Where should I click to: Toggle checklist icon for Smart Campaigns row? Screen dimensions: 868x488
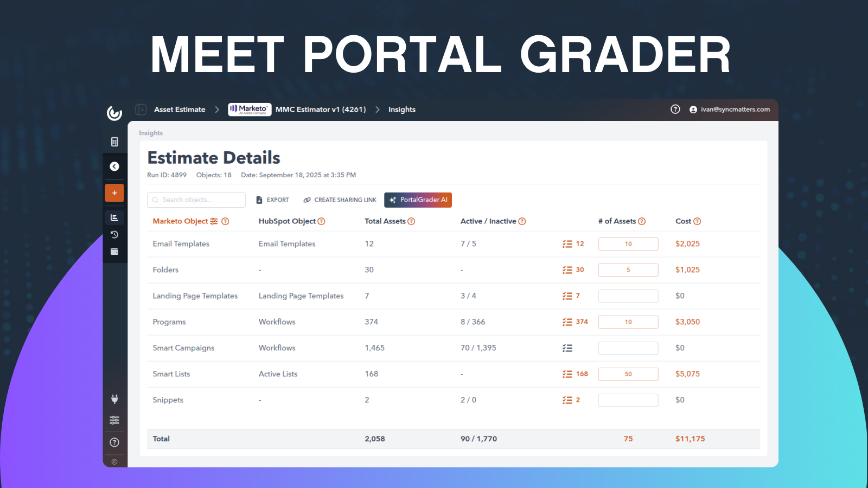point(567,348)
